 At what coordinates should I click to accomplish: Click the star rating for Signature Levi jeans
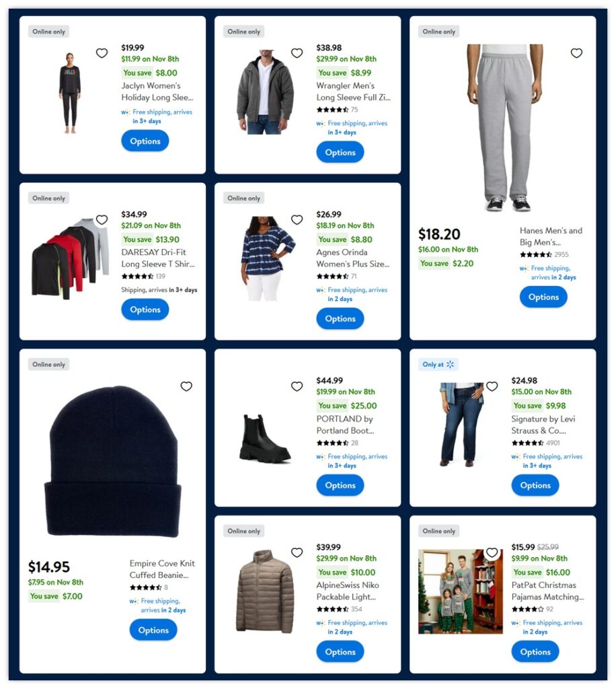pos(527,443)
